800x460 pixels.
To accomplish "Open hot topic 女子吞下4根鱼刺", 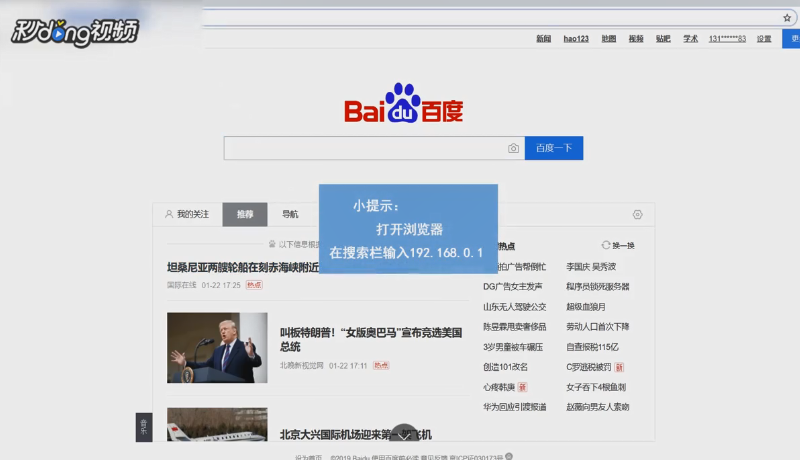I will coord(596,387).
